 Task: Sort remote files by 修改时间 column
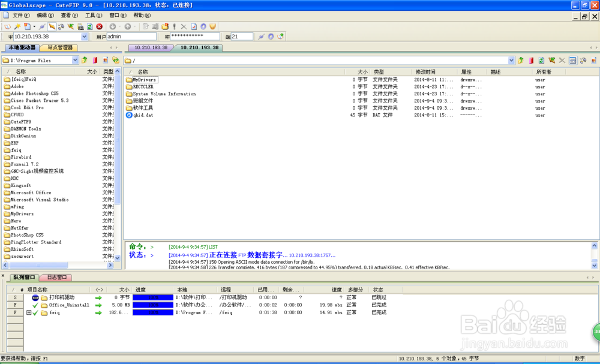[x=434, y=72]
